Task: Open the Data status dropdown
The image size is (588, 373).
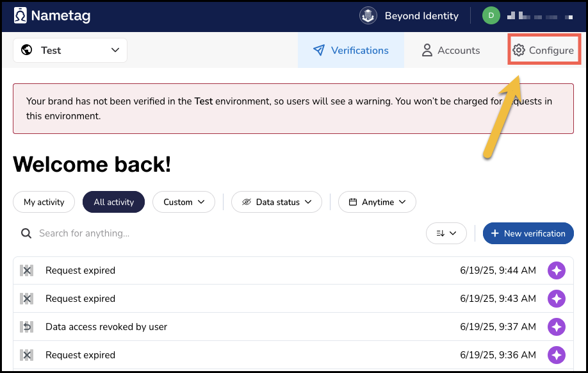Action: [276, 202]
